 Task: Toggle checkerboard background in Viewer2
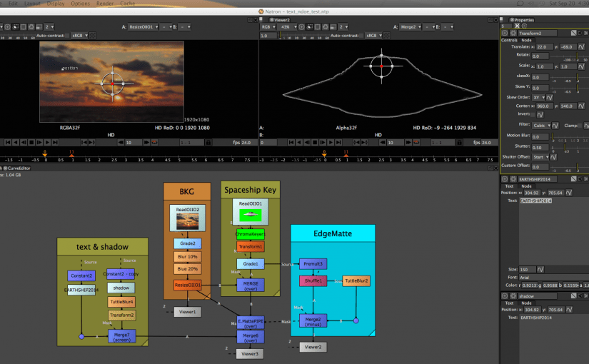387,36
